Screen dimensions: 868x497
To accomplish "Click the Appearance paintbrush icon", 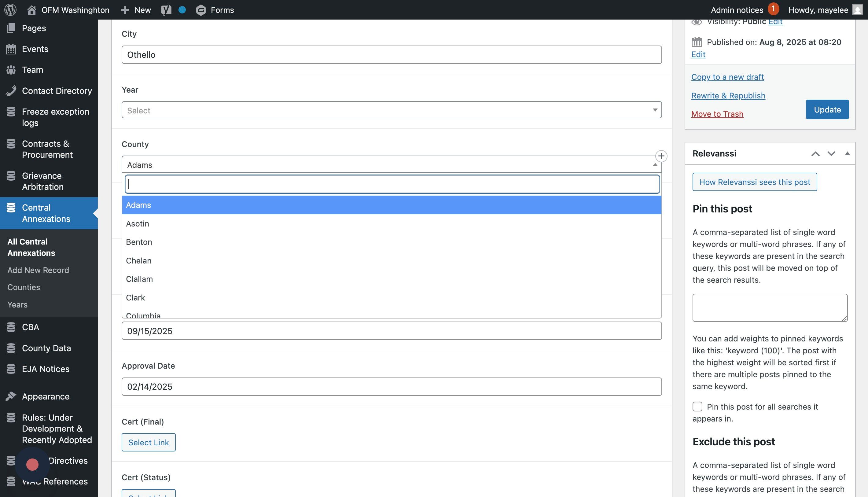I will [x=11, y=396].
